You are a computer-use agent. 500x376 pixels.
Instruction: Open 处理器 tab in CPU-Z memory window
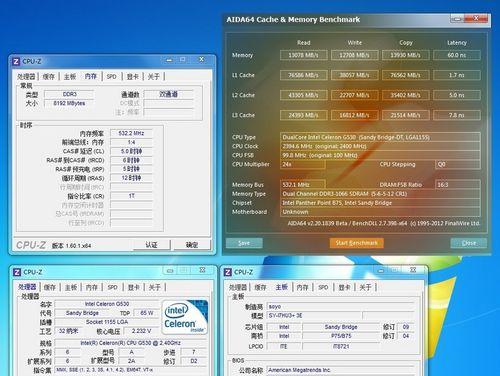pos(26,77)
